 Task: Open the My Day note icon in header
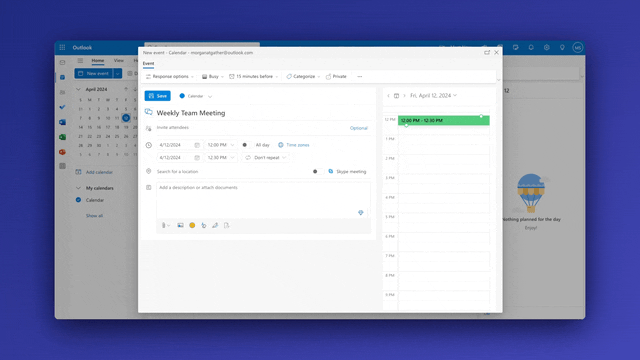pyautogui.click(x=516, y=47)
